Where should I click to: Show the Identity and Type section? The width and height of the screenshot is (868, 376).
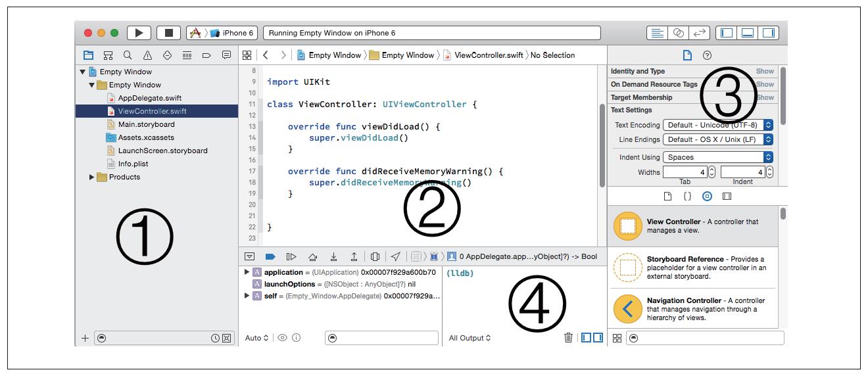pyautogui.click(x=765, y=71)
